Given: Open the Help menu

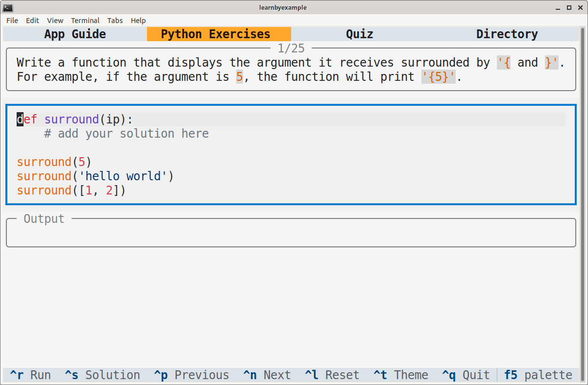Looking at the screenshot, I should (x=138, y=21).
